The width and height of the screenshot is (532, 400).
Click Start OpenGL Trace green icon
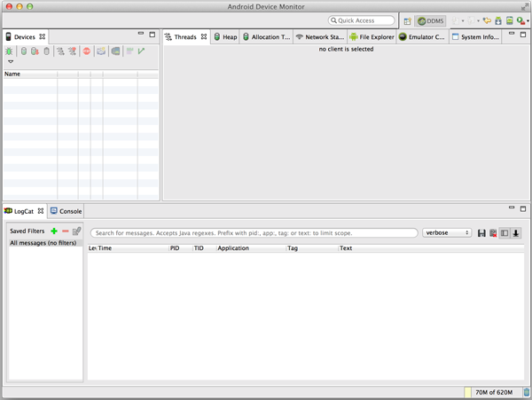click(x=141, y=51)
